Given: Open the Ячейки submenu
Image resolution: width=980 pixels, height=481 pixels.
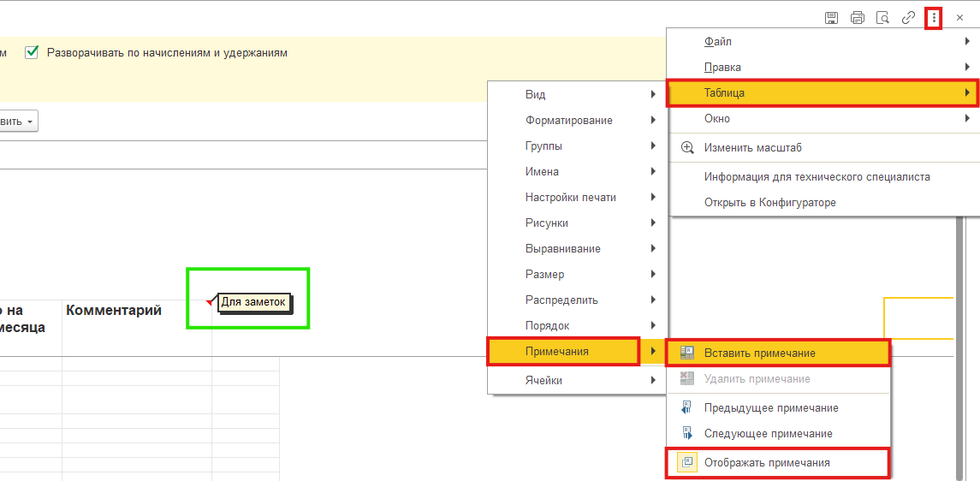Looking at the screenshot, I should 578,380.
